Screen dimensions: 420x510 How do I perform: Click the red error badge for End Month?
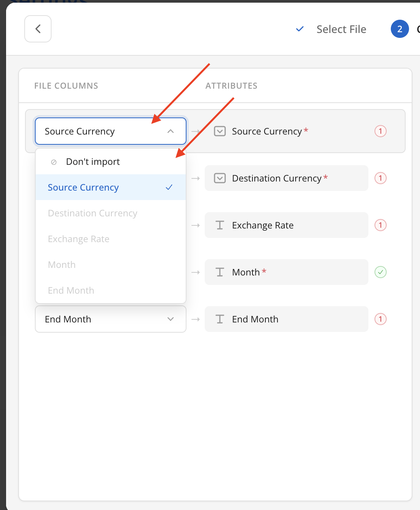point(381,319)
